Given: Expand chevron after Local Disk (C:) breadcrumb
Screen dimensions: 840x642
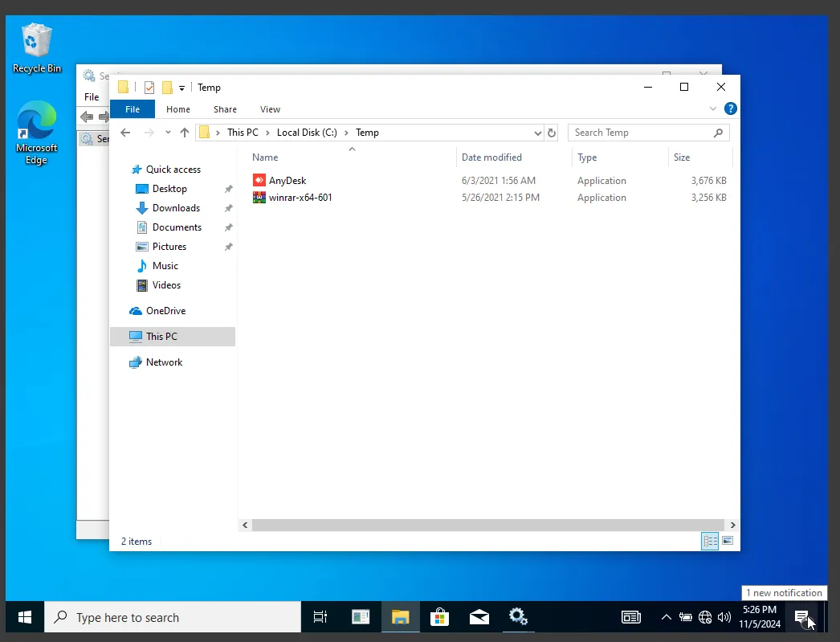Looking at the screenshot, I should click(346, 133).
